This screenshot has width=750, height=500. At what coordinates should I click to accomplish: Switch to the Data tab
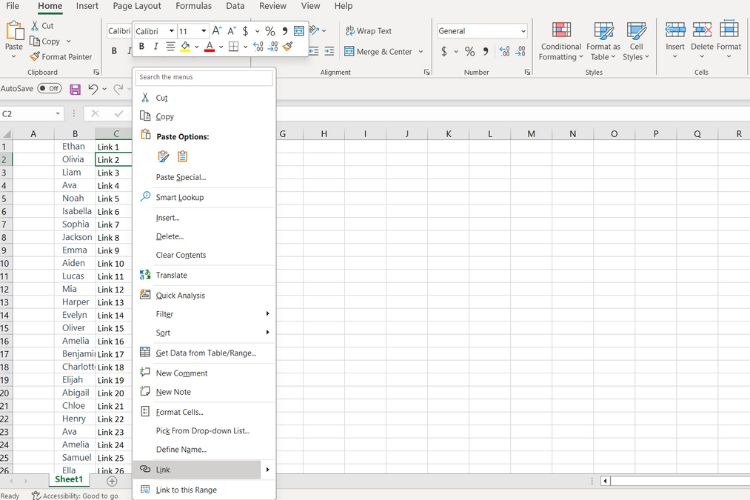pos(235,6)
